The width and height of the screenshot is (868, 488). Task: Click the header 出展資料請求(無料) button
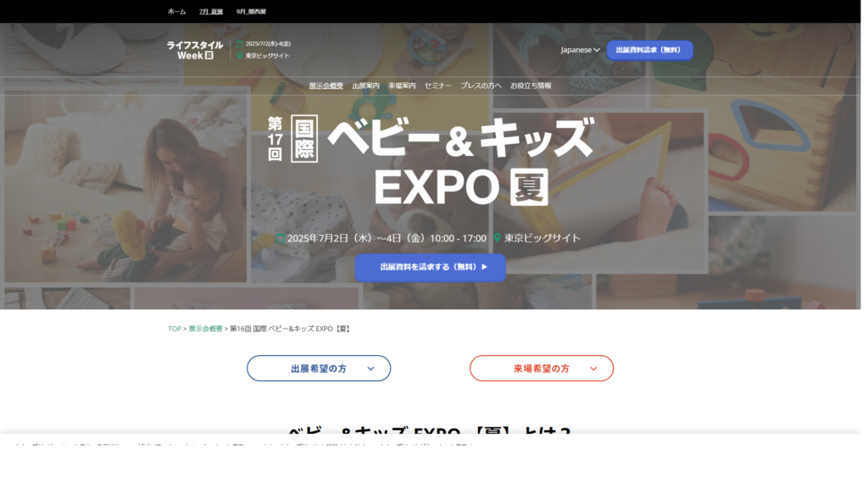point(649,50)
